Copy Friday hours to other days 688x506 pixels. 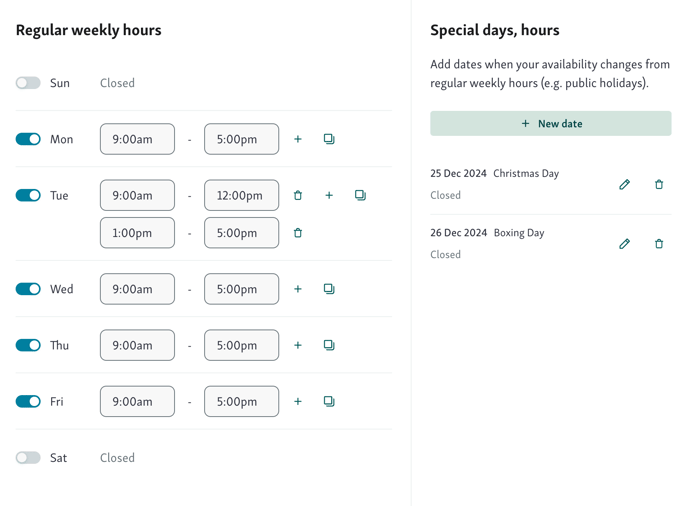(329, 401)
